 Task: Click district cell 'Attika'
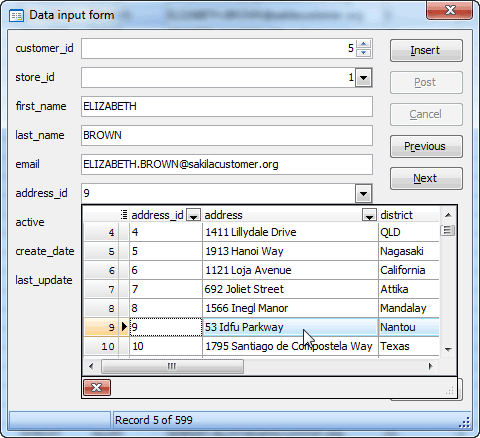(x=409, y=289)
